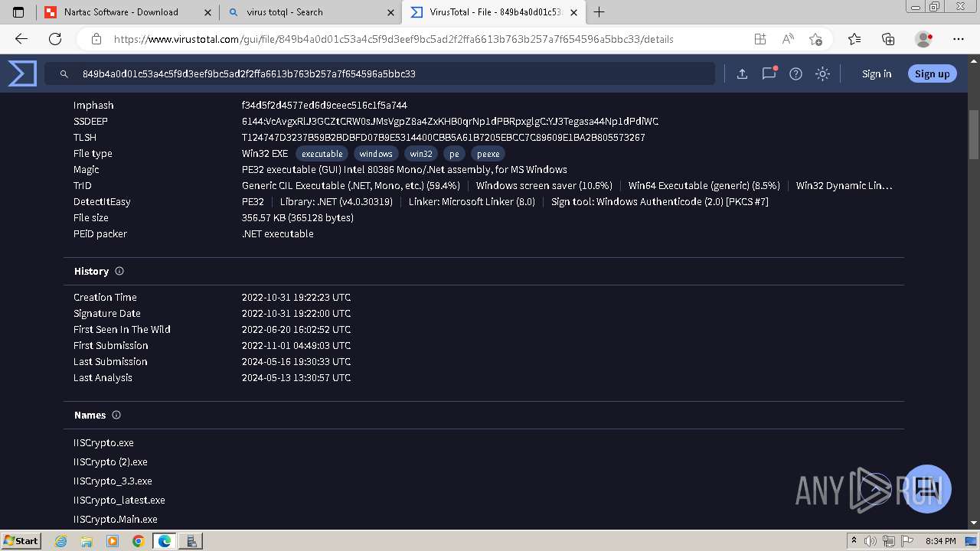This screenshot has width=980, height=551.
Task: Switch to virus totql - Search tab
Action: click(310, 12)
